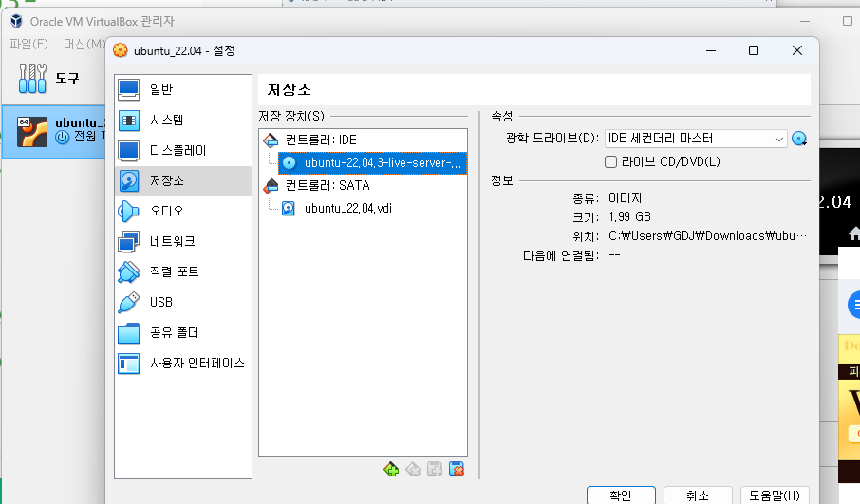
Task: Click the SATA controller icon
Action: click(271, 185)
